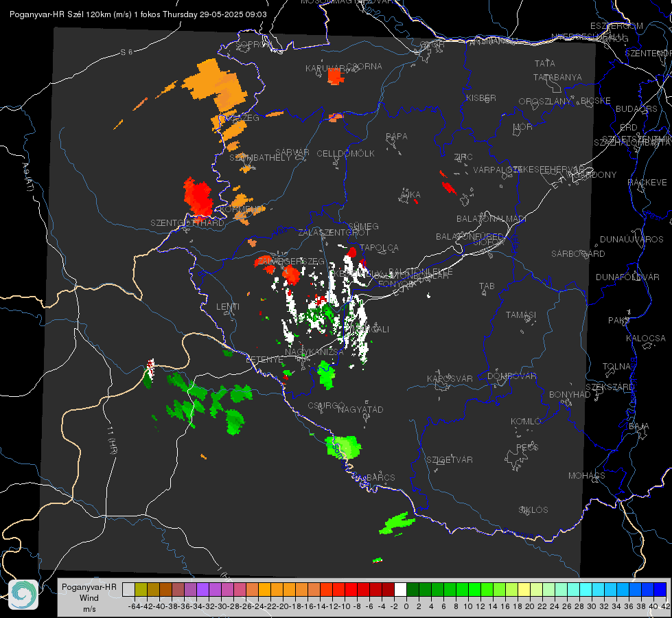This screenshot has height=618, width=672.
Task: Select the gray first swatch of the wind legend
Action: (128, 589)
